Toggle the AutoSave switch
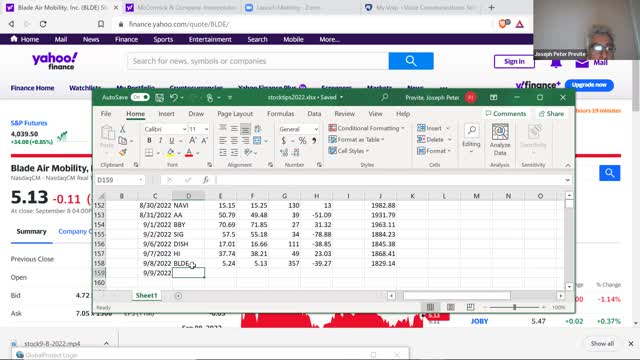Image resolution: width=640 pixels, height=360 pixels. 140,97
